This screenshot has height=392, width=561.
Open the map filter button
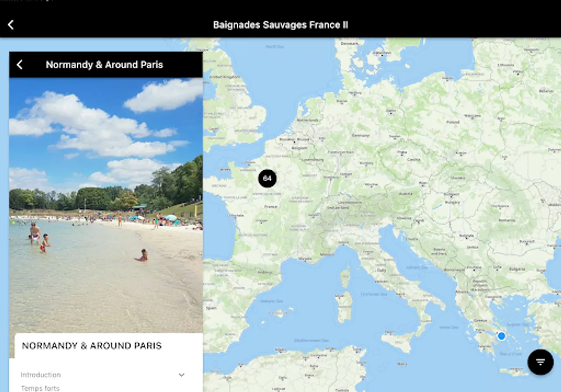(541, 362)
